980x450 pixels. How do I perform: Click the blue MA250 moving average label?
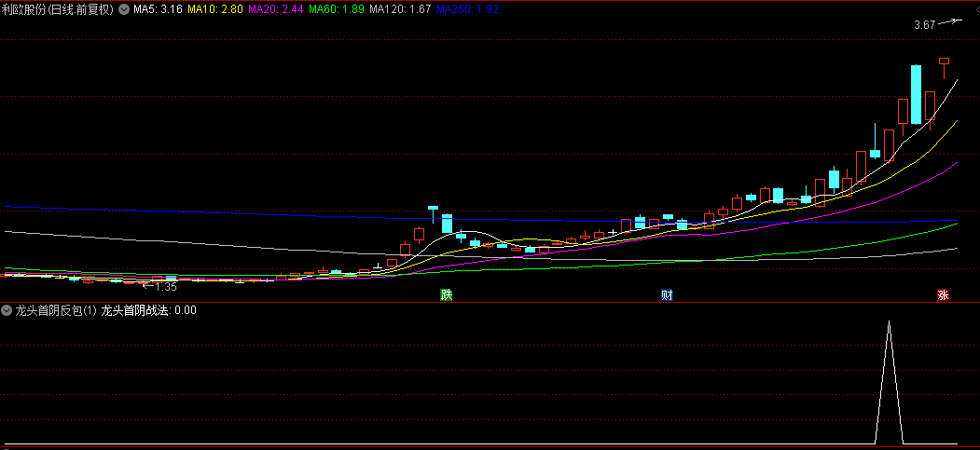click(467, 9)
